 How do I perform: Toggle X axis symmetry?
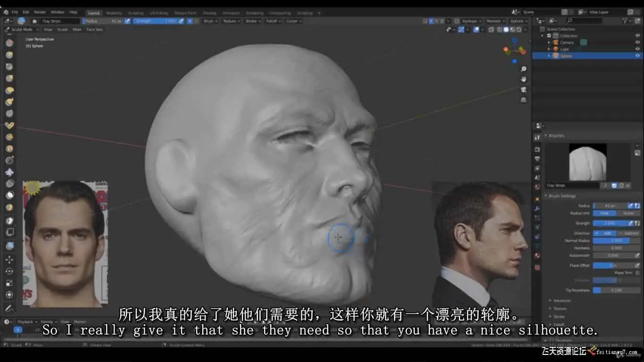(x=431, y=21)
